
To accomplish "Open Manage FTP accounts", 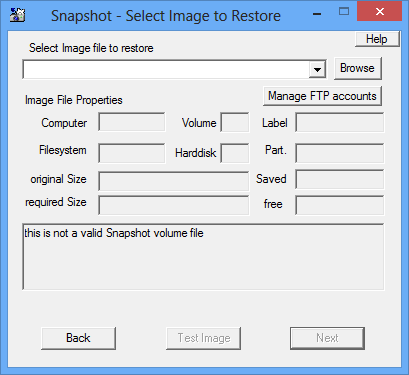I will pos(322,96).
